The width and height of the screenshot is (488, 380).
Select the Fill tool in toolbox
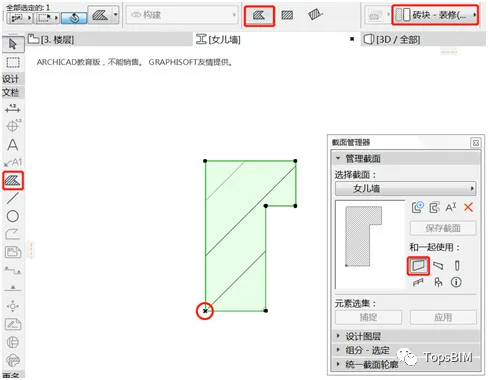13,180
